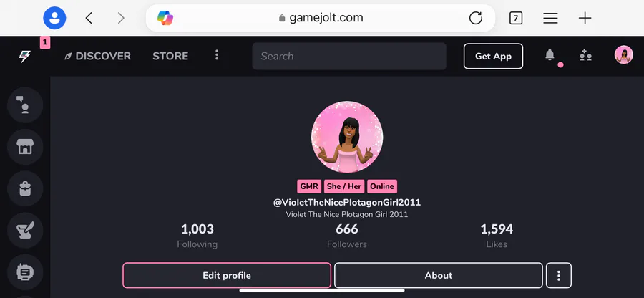Open chat icon in left sidebar
This screenshot has width=644, height=298.
25,105
